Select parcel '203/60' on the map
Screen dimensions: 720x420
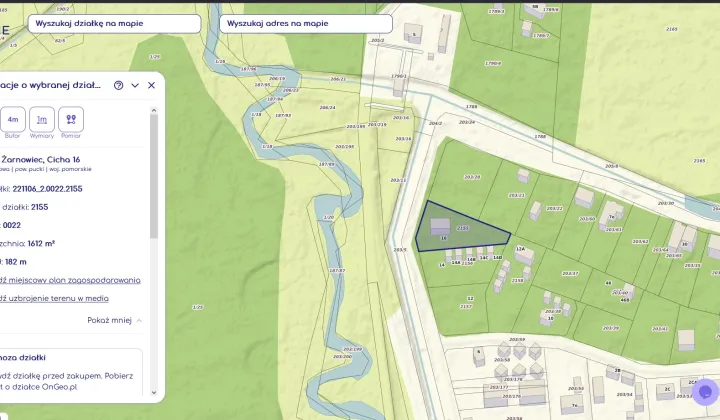(x=587, y=219)
